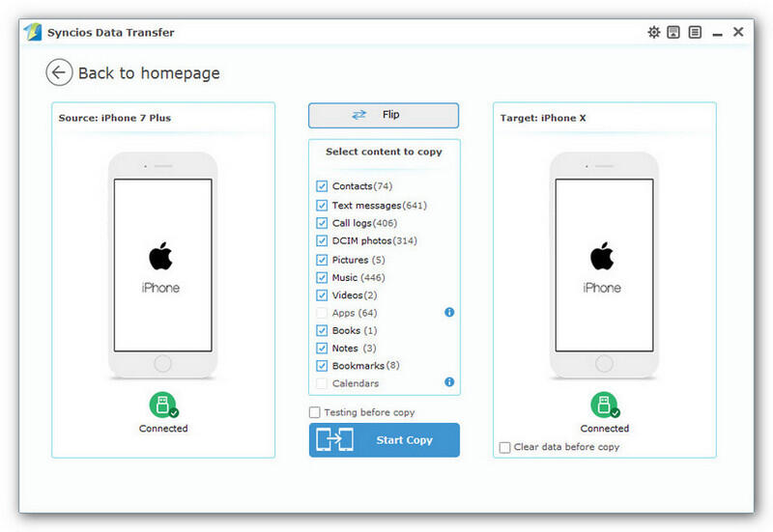Uncheck the Pictures checkbox

coord(322,260)
